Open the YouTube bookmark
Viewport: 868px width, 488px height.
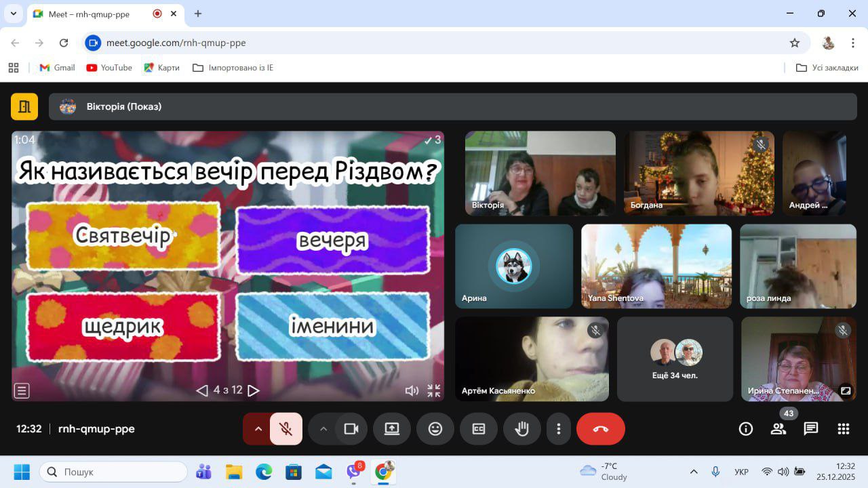tap(109, 68)
